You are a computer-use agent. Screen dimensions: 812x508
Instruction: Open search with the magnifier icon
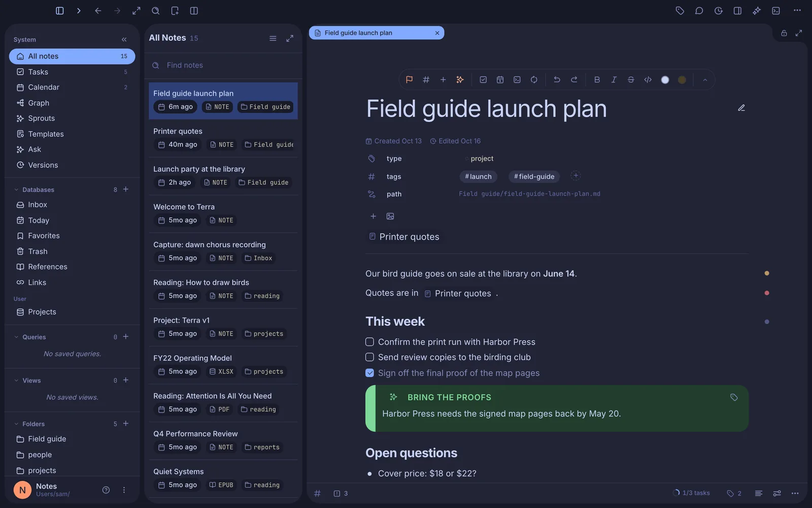pos(156,11)
